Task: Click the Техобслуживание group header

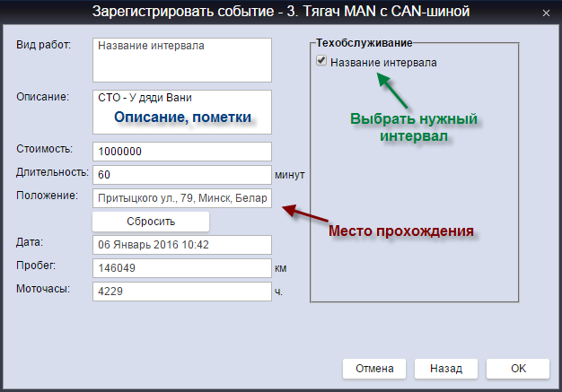Action: click(x=364, y=43)
